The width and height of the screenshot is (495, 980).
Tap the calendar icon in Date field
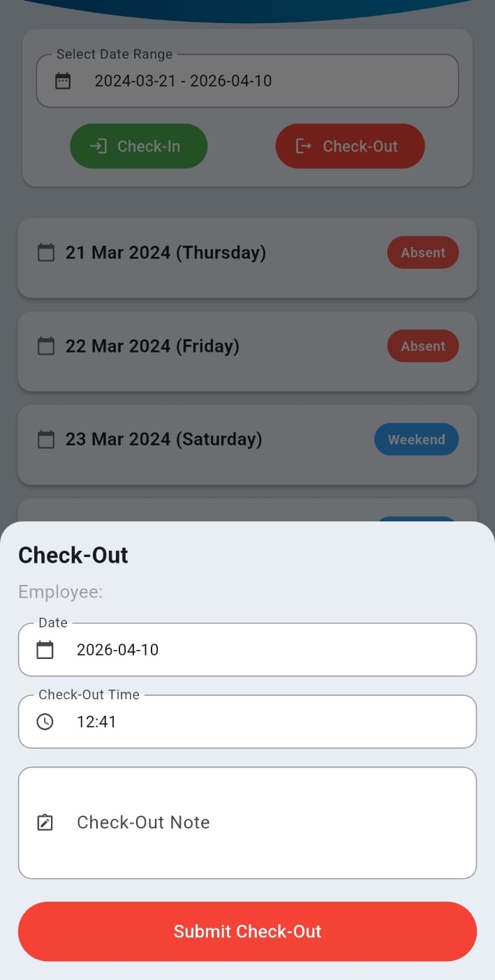[45, 650]
